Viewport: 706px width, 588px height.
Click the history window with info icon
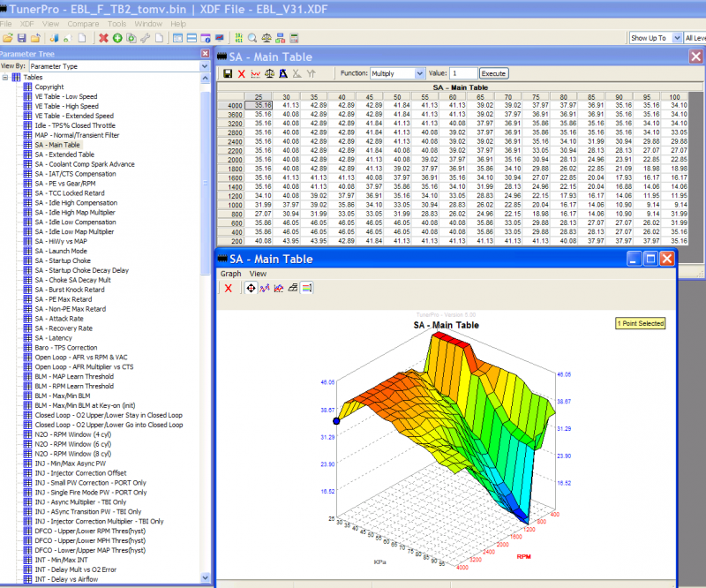[206, 38]
